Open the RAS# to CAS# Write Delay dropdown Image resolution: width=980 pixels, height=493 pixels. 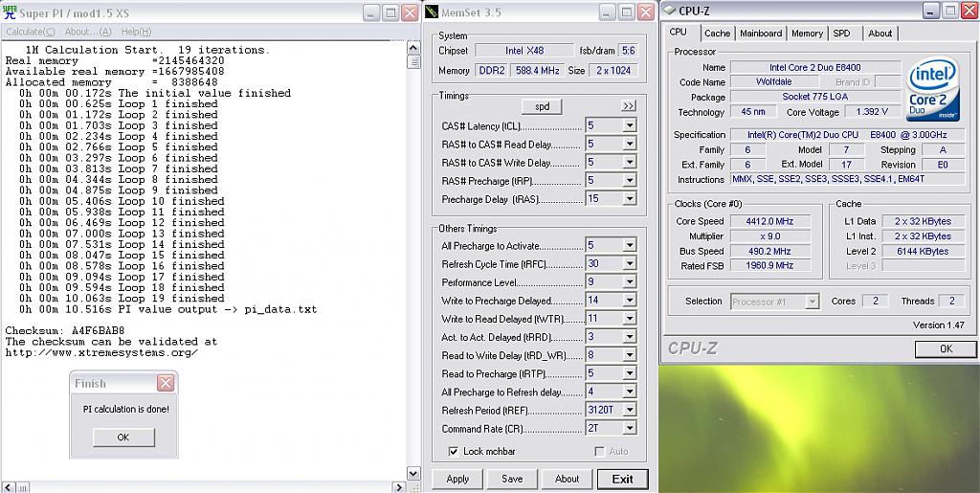point(630,163)
